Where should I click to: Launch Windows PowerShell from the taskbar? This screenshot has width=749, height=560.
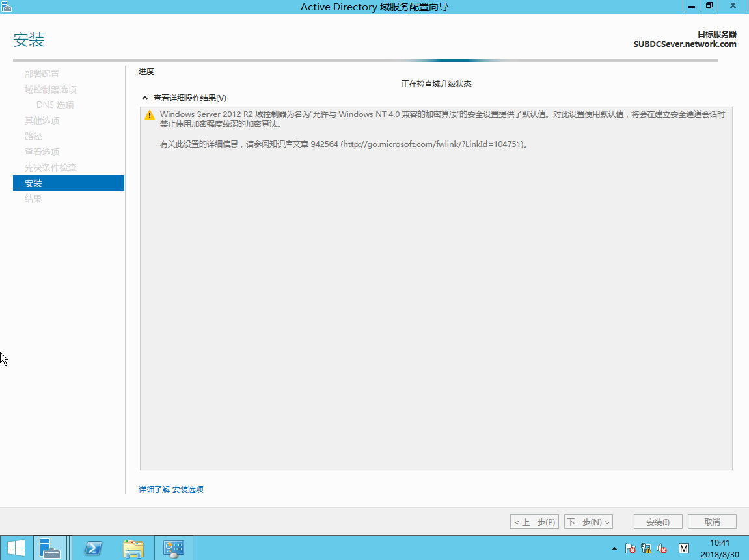coord(93,548)
